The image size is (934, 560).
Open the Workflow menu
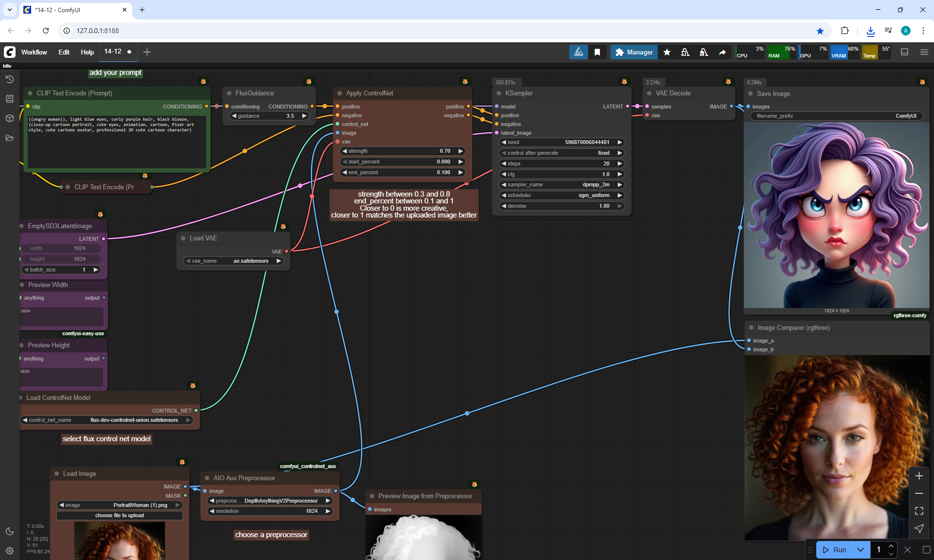click(34, 52)
